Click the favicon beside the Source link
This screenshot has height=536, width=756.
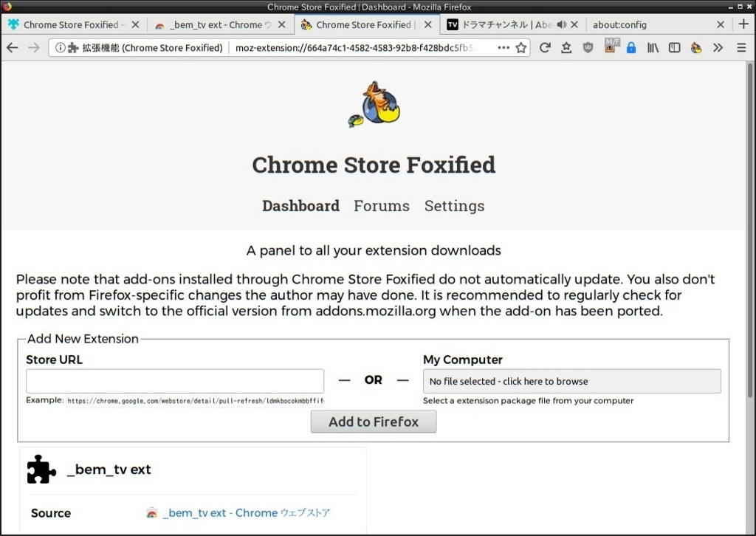point(152,513)
